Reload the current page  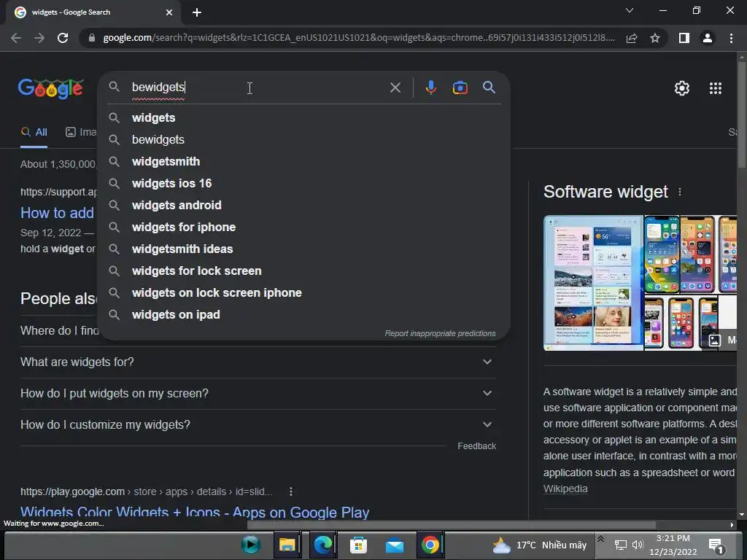63,38
